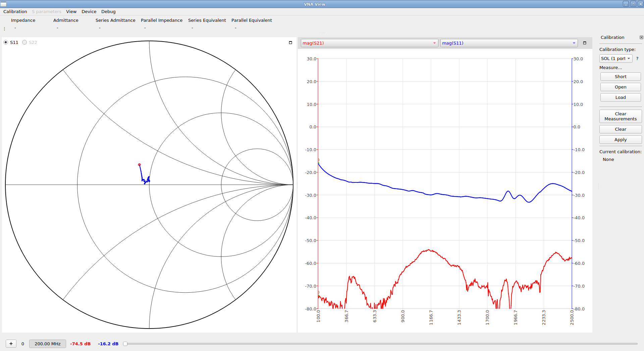Open the Calibration menu

[15, 11]
